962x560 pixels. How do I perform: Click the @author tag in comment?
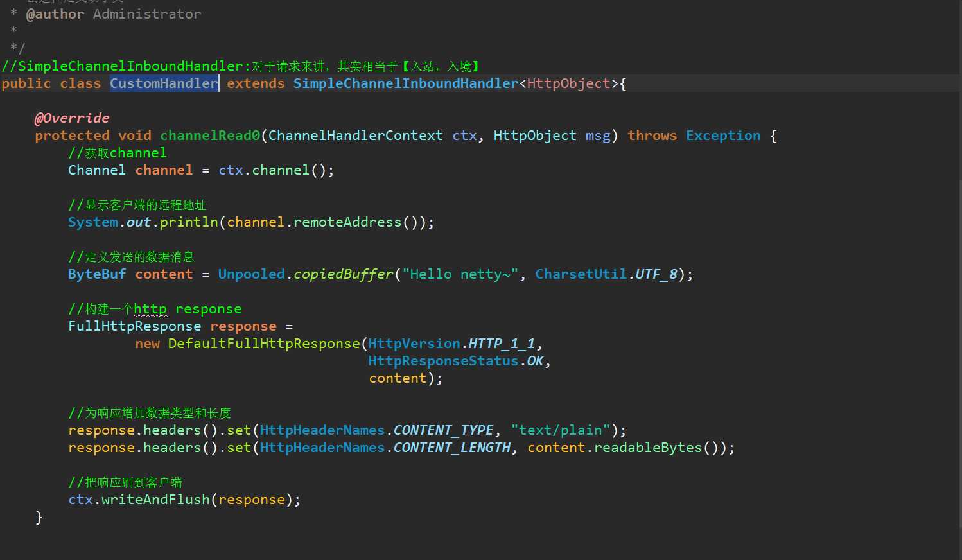pyautogui.click(x=55, y=14)
